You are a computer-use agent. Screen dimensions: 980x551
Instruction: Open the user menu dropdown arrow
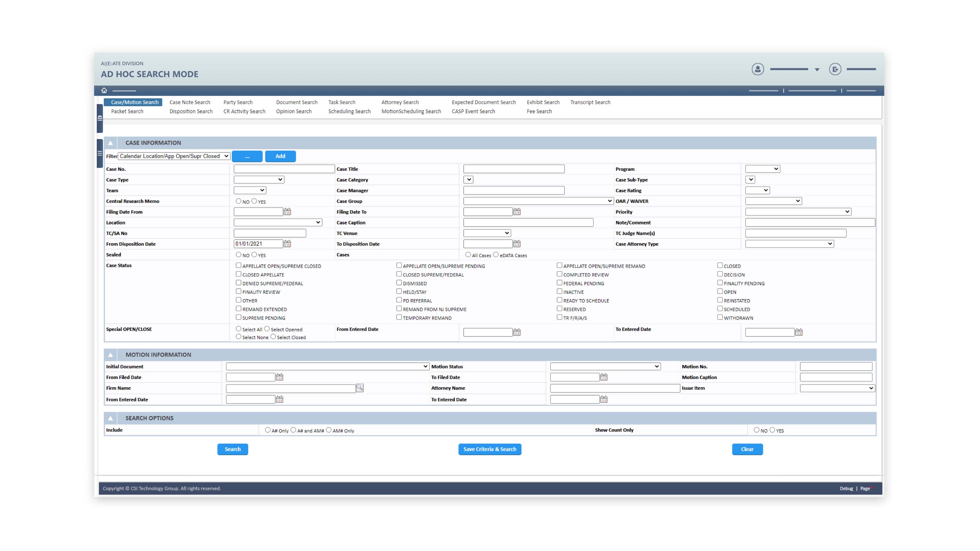click(x=817, y=69)
